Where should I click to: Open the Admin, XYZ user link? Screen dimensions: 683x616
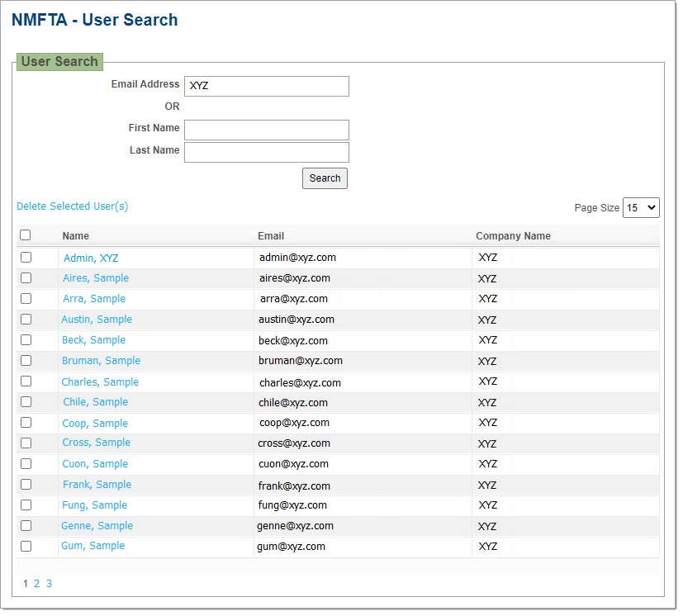(x=91, y=258)
